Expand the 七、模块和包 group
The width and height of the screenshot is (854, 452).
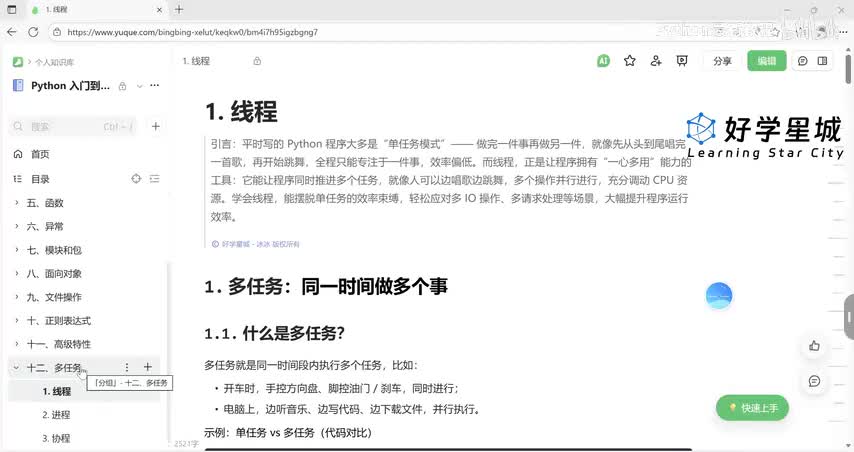click(16, 250)
